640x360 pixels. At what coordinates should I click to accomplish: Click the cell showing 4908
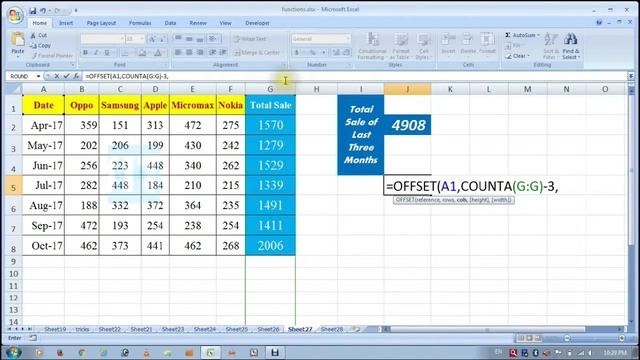pyautogui.click(x=407, y=125)
